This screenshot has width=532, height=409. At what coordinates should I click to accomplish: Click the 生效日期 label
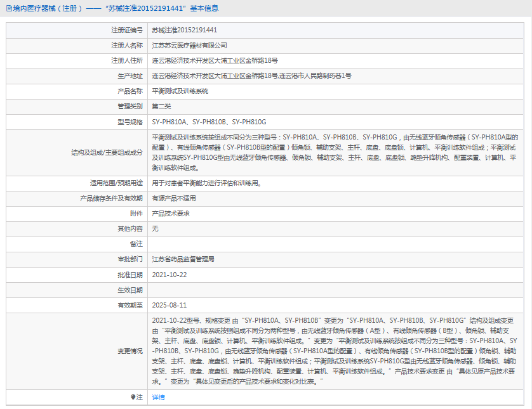click(130, 290)
